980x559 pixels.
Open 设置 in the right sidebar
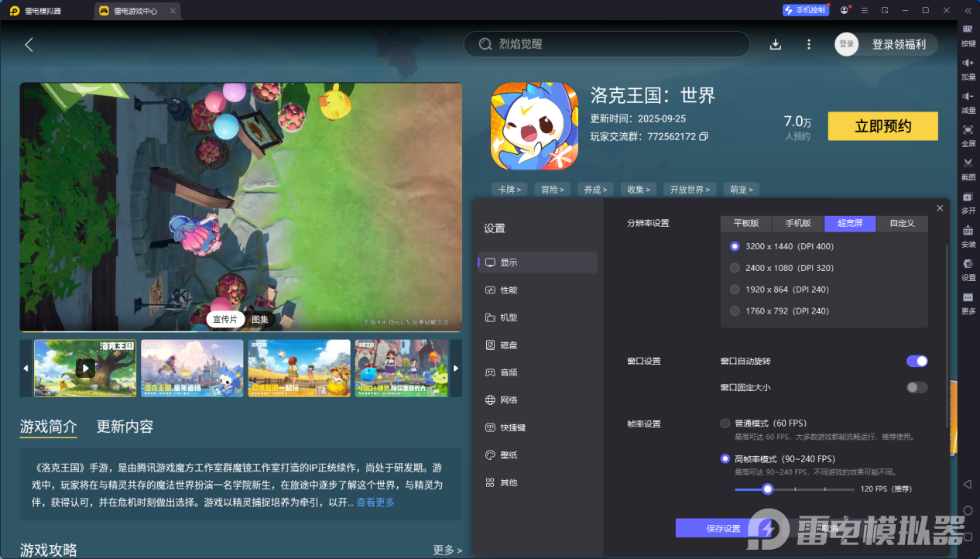(x=968, y=269)
